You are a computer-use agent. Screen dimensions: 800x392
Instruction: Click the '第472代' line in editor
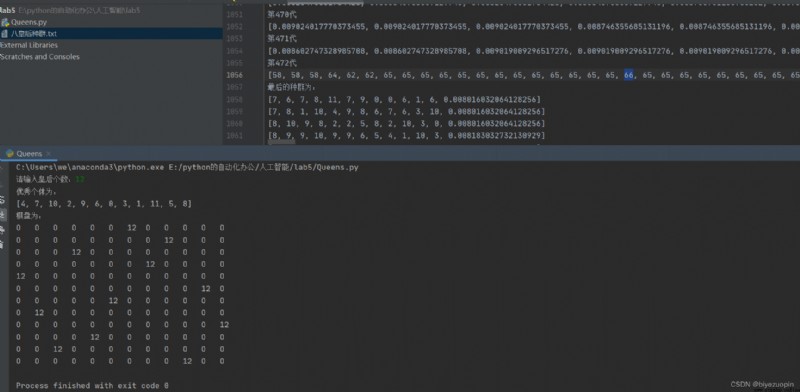pos(282,63)
